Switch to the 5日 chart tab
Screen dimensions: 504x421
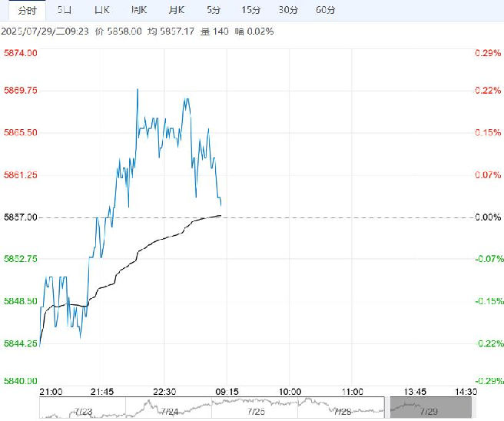[x=65, y=10]
